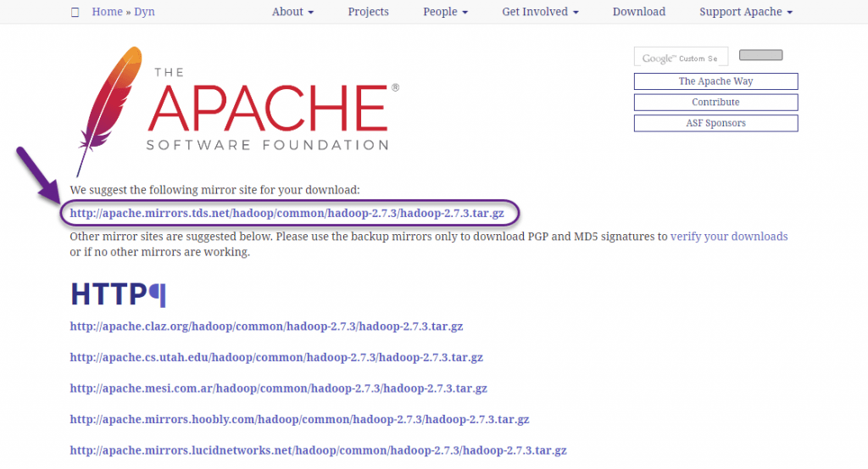868x469 pixels.
Task: Open the ASF Sponsors button
Action: coord(715,124)
